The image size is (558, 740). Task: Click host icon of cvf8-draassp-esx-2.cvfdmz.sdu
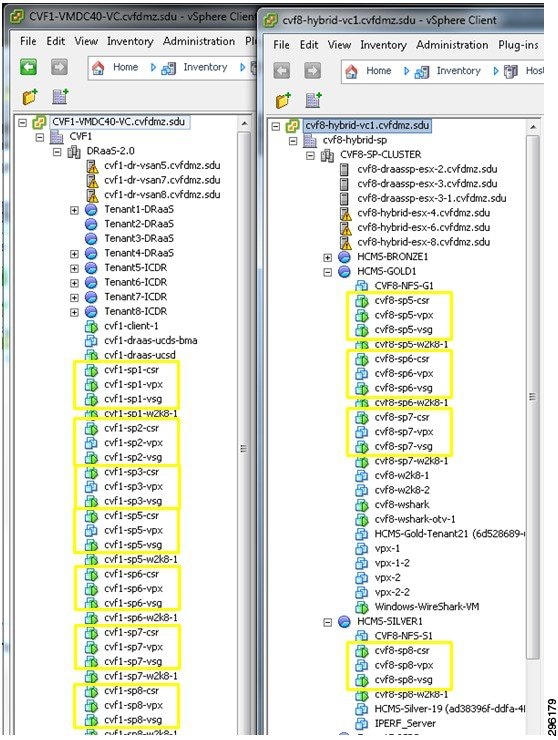(x=345, y=169)
